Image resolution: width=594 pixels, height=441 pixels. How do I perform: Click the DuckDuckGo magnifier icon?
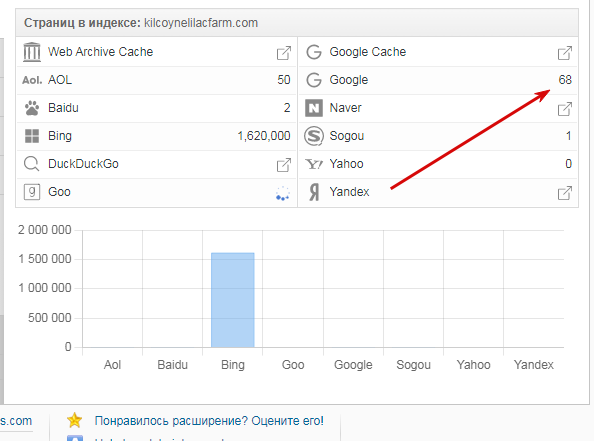coord(31,164)
